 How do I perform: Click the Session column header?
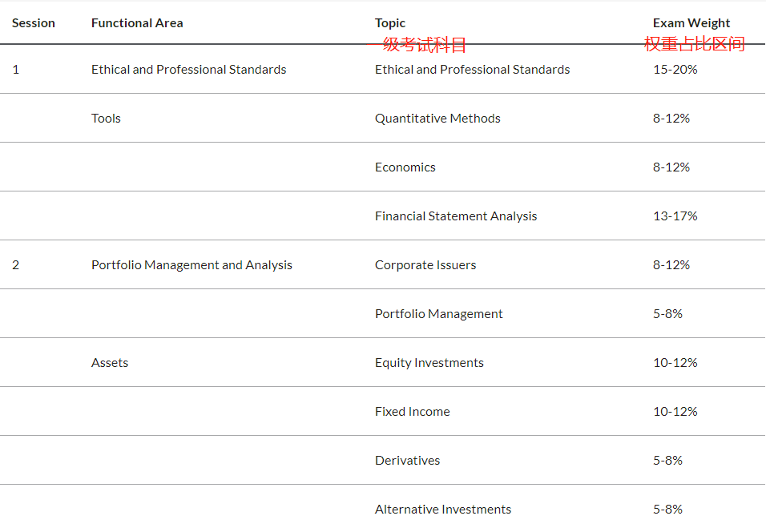point(34,23)
